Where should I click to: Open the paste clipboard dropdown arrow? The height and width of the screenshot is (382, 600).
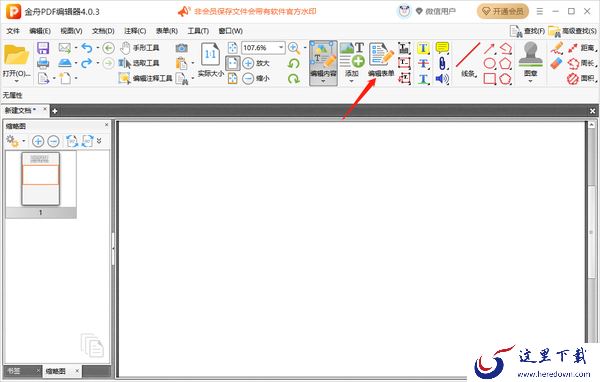[x=192, y=63]
